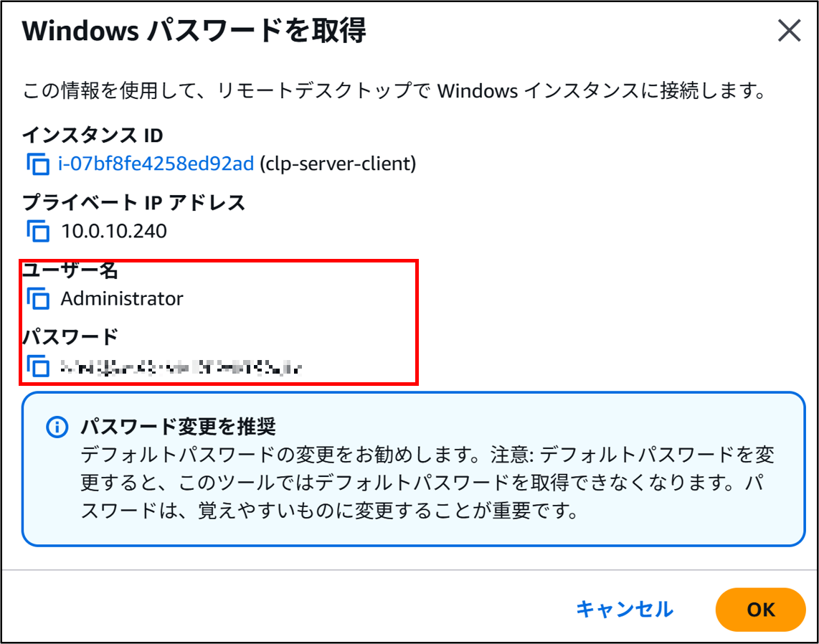Close the Windows password dialog with X

(789, 32)
